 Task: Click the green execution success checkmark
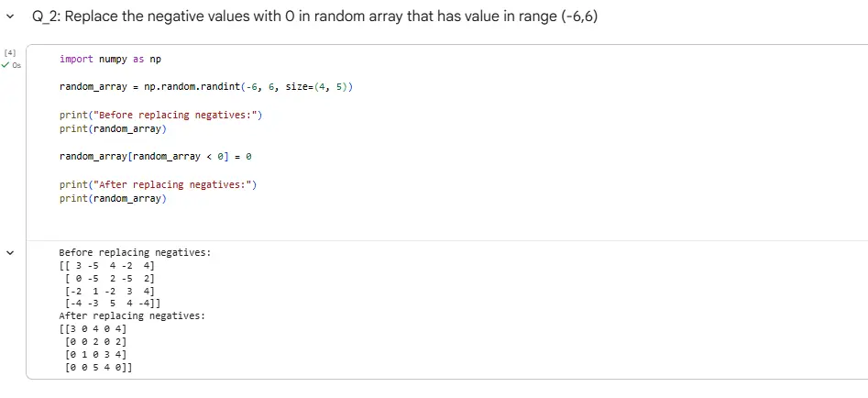click(x=6, y=65)
